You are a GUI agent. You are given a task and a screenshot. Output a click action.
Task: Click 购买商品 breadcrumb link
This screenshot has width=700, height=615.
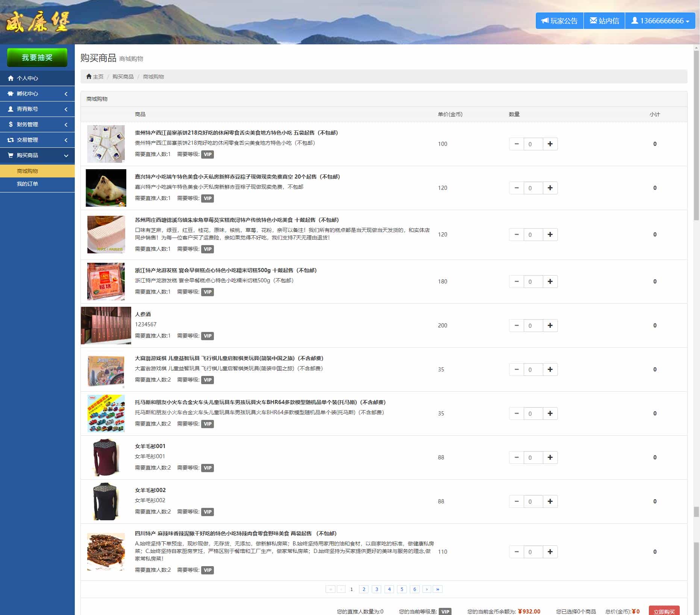pyautogui.click(x=123, y=77)
